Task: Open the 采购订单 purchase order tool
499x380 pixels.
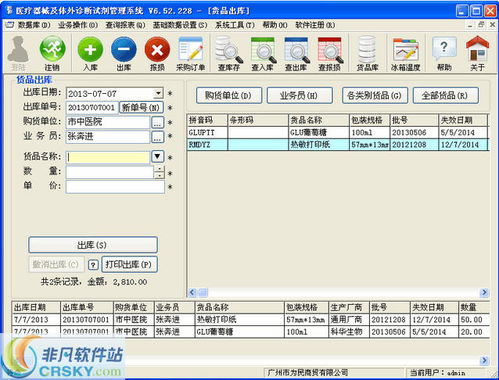Action: click(x=190, y=53)
